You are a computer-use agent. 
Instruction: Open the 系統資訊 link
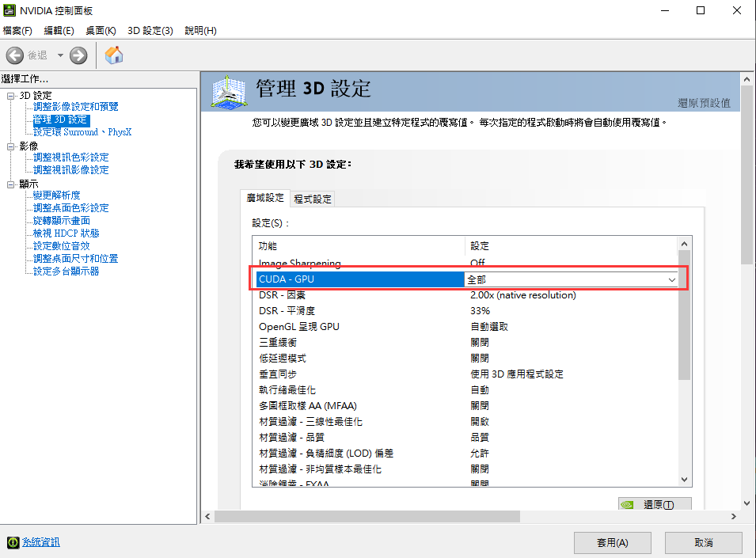pos(41,543)
